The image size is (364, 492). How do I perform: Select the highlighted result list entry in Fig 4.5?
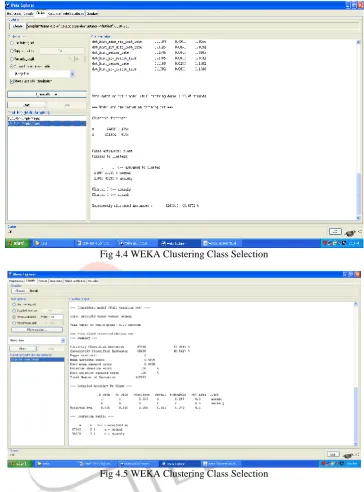coord(37,360)
